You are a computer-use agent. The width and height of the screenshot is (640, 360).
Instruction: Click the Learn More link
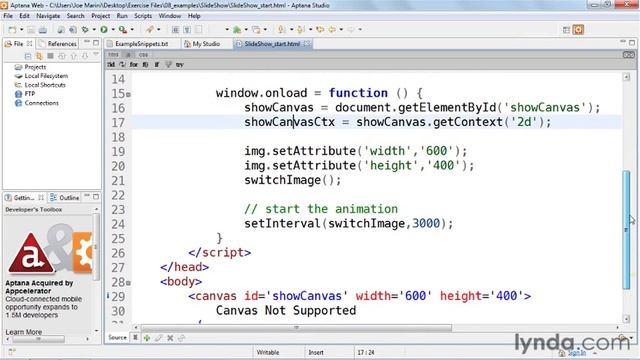click(x=24, y=332)
